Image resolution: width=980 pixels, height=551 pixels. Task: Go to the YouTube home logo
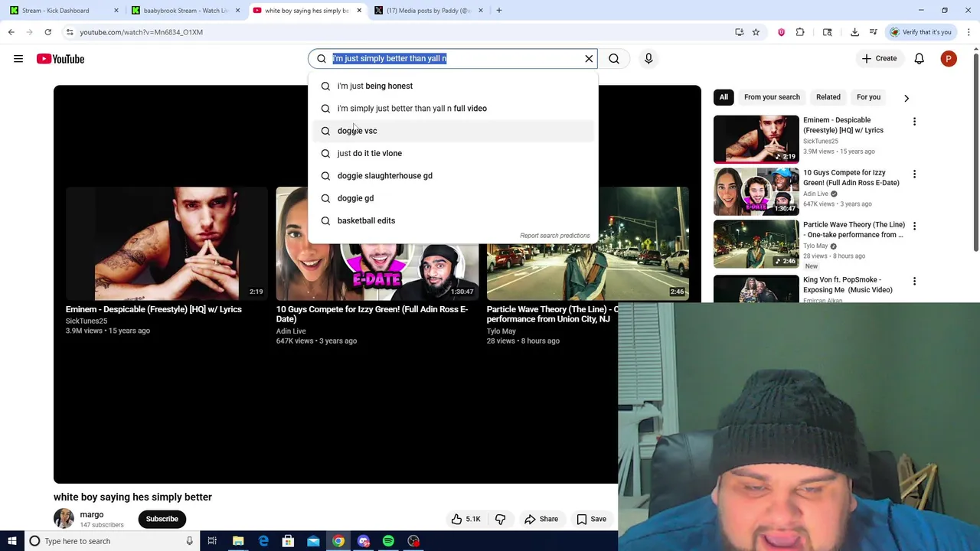[x=60, y=59]
